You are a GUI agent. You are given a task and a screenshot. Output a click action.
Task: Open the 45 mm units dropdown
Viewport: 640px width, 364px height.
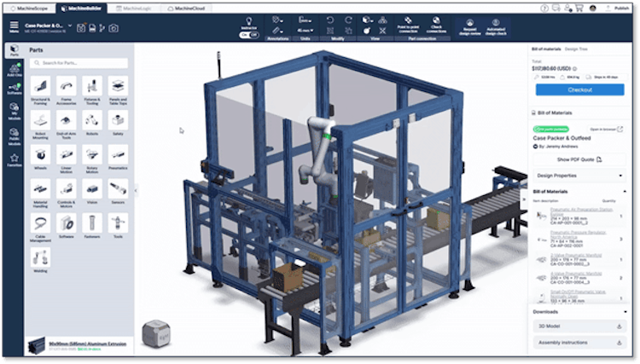[x=305, y=29]
